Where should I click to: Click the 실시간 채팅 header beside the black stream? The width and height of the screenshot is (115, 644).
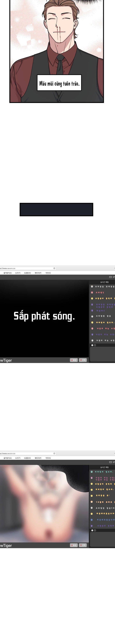click(104, 282)
